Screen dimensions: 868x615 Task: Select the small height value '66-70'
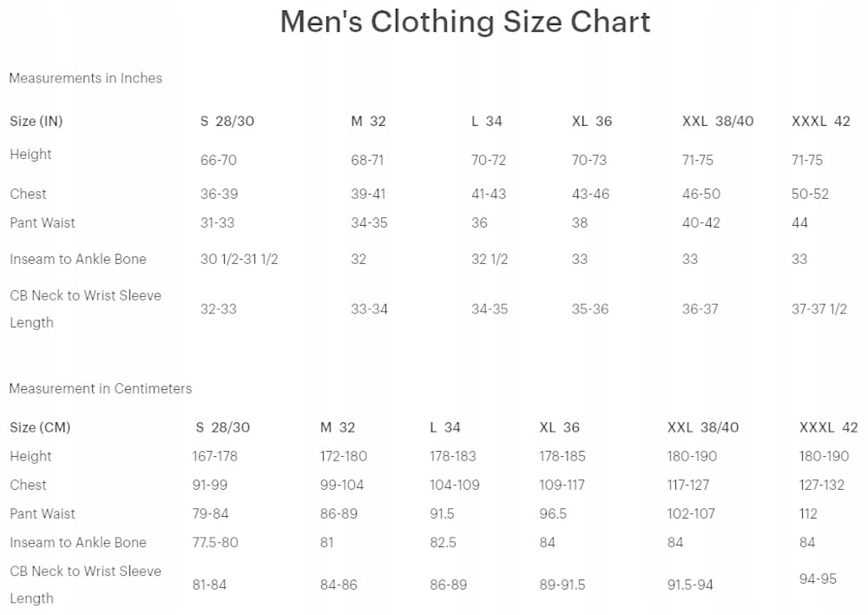pyautogui.click(x=218, y=160)
